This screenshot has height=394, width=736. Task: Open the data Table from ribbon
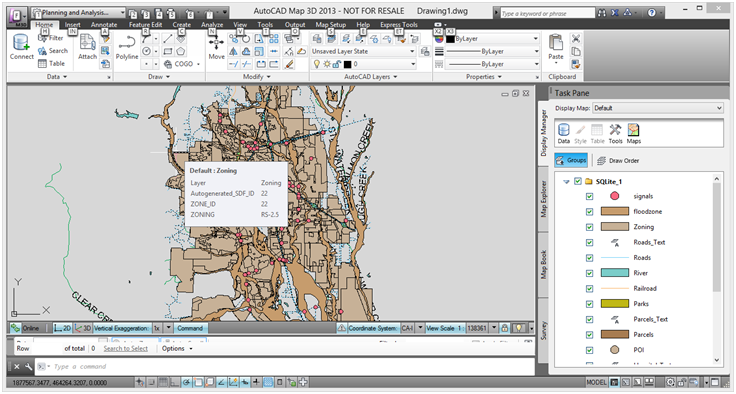[52, 63]
